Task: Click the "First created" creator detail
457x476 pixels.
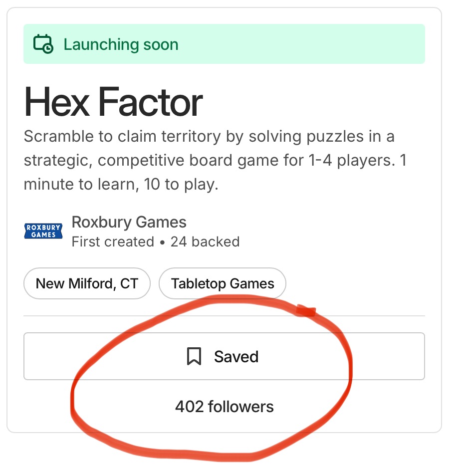Action: pyautogui.click(x=113, y=242)
